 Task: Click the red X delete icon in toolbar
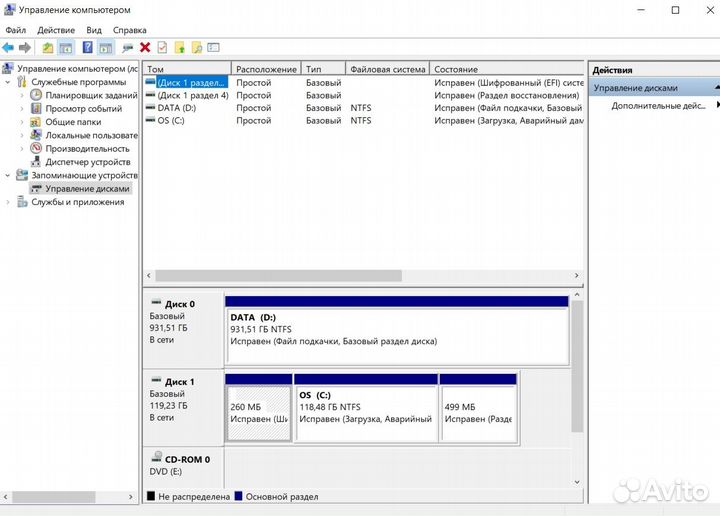tap(145, 47)
